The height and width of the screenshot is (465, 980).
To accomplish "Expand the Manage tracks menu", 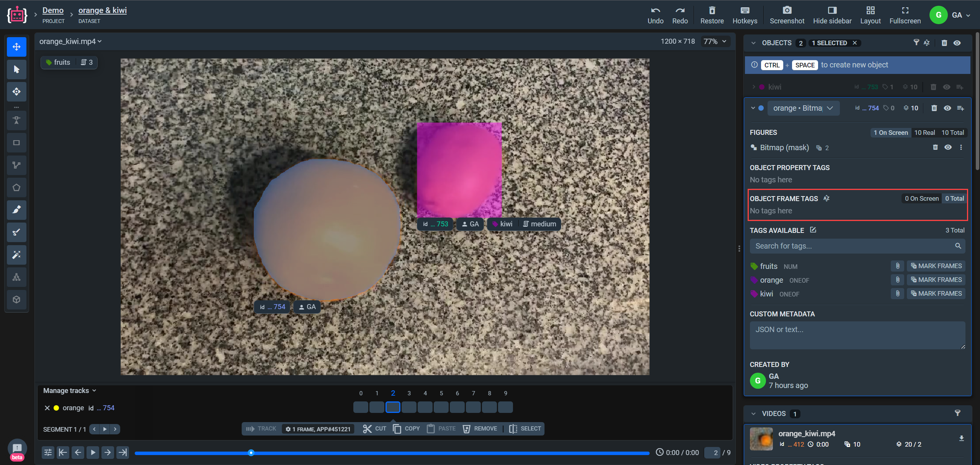I will 70,390.
